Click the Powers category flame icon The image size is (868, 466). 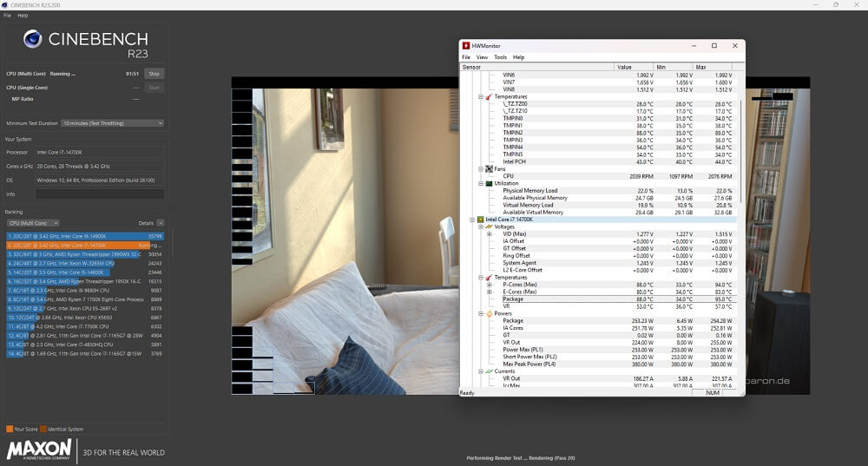click(489, 313)
